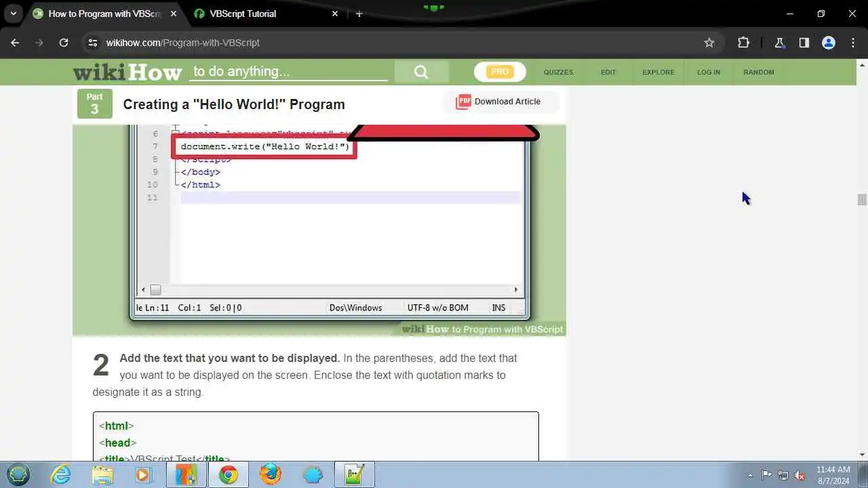868x488 pixels.
Task: Click the page scrollbar down arrow
Action: point(862,455)
